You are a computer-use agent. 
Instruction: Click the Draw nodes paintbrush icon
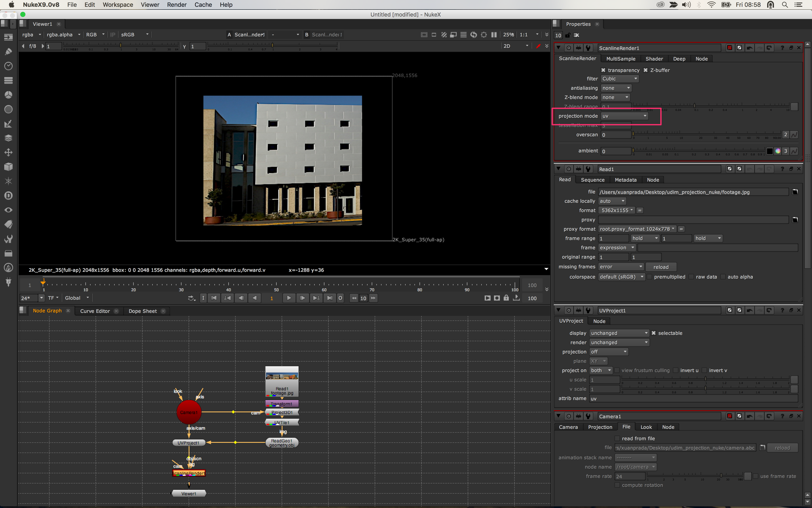tap(8, 51)
